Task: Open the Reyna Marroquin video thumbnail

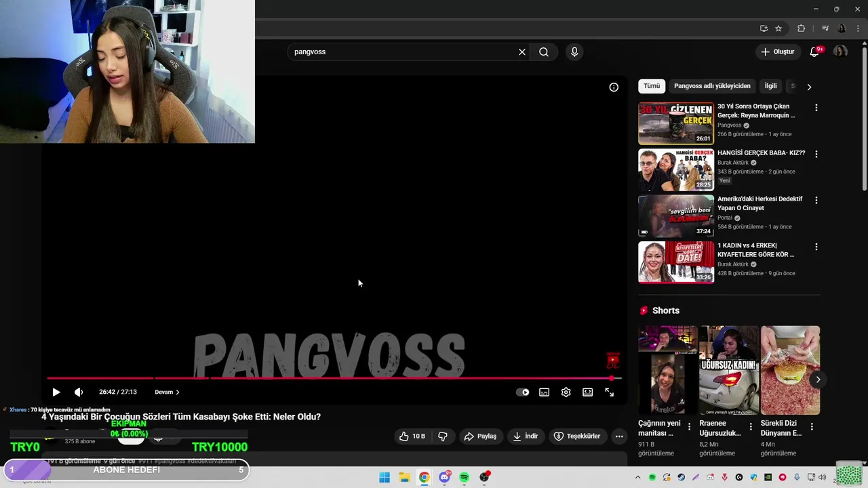Action: (x=676, y=123)
